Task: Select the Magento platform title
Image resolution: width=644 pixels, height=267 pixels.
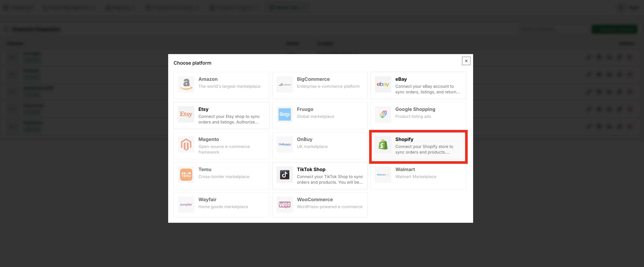Action: (x=208, y=139)
